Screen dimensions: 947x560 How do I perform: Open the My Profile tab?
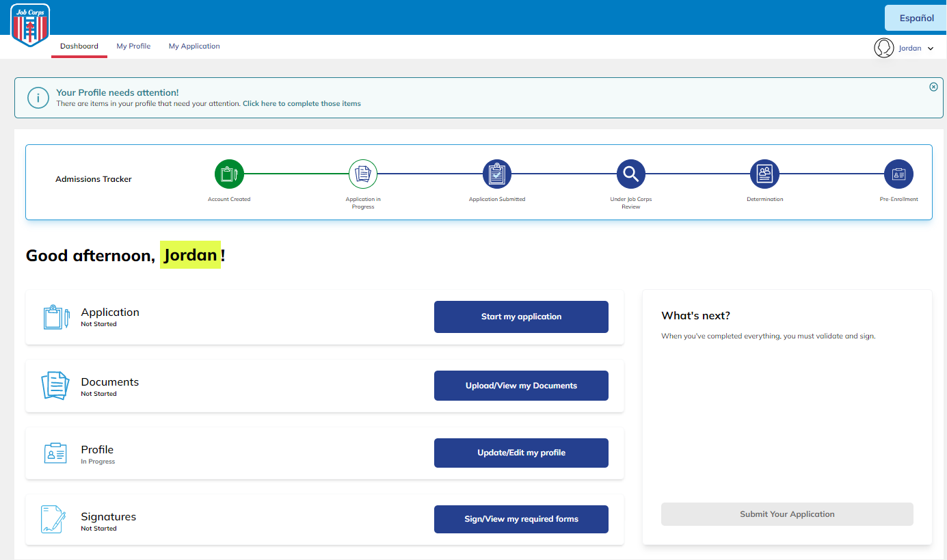click(133, 46)
